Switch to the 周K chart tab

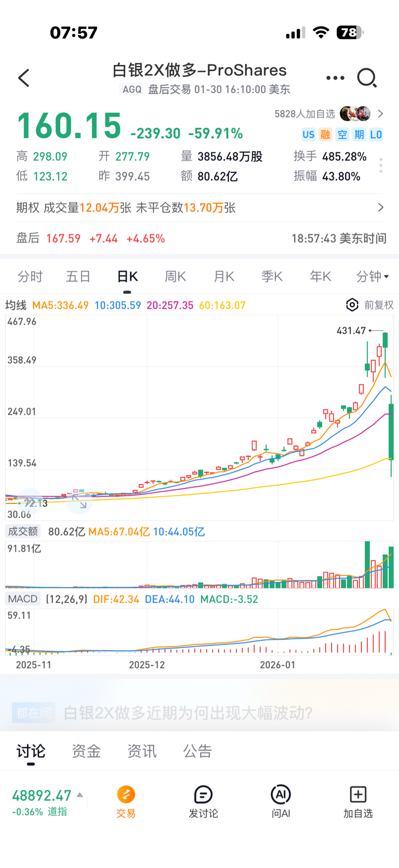pos(176,277)
